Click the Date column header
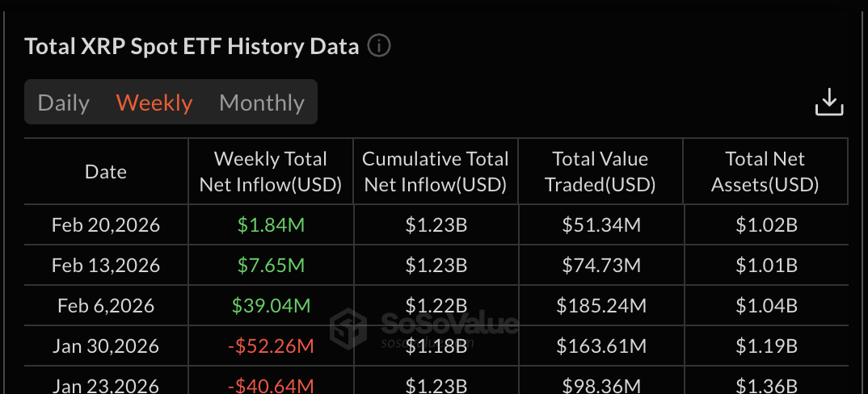This screenshot has height=394, width=868. point(106,171)
